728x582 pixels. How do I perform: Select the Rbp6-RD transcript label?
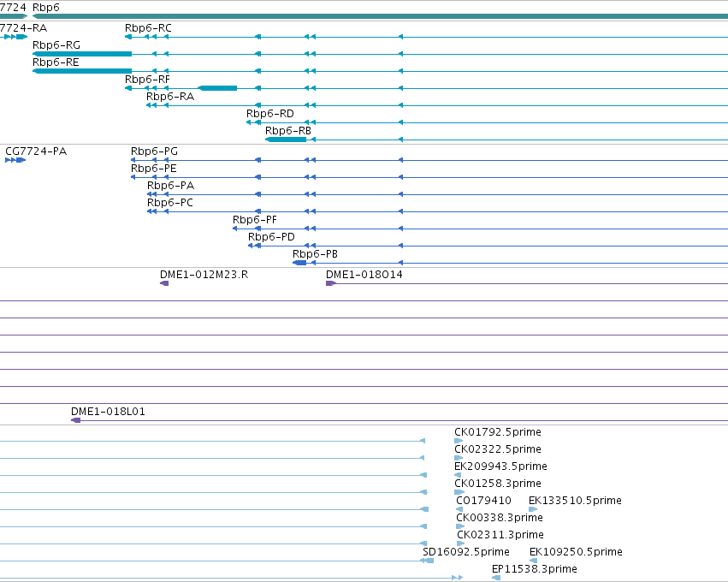point(269,114)
